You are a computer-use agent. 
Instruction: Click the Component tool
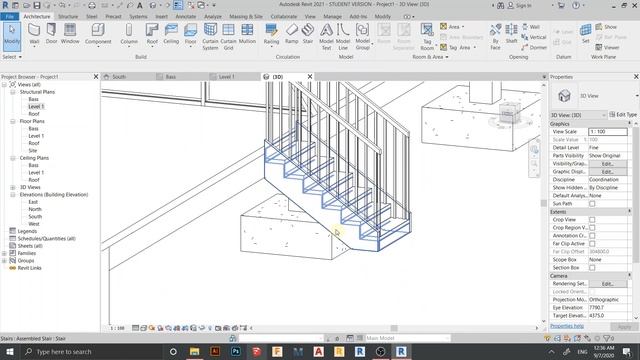coord(98,33)
